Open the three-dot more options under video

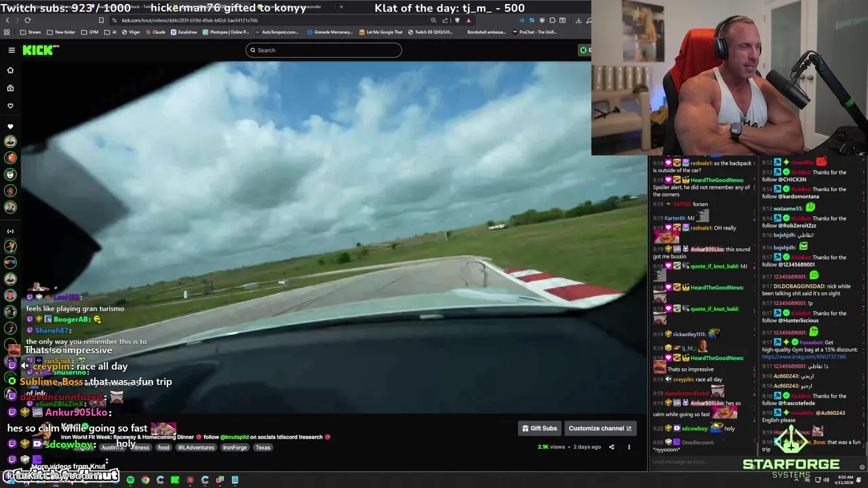point(629,447)
